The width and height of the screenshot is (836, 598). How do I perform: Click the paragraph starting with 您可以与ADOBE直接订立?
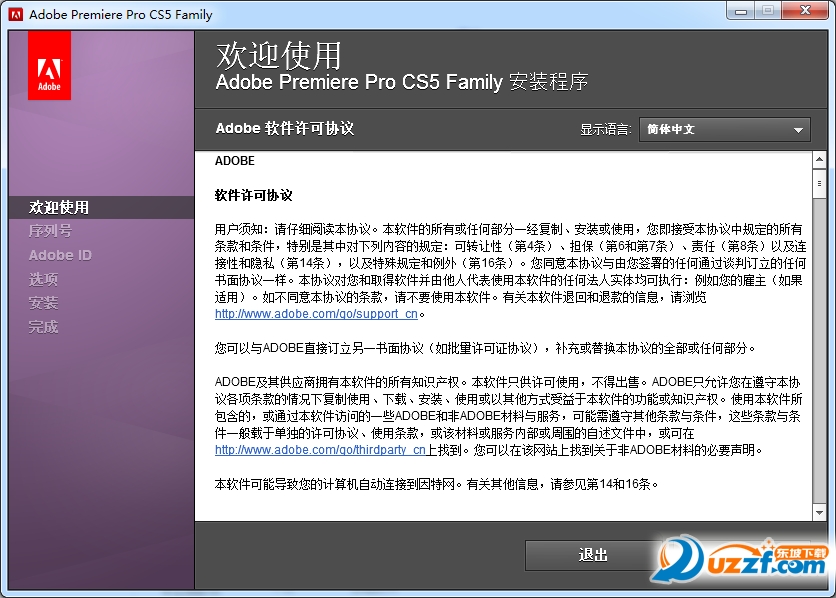point(485,348)
